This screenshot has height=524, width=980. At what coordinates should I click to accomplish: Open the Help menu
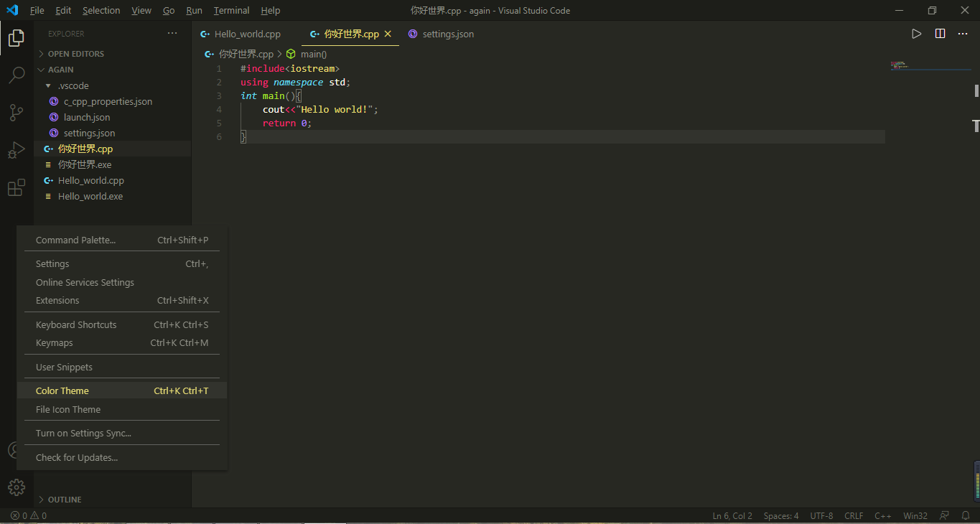(271, 11)
